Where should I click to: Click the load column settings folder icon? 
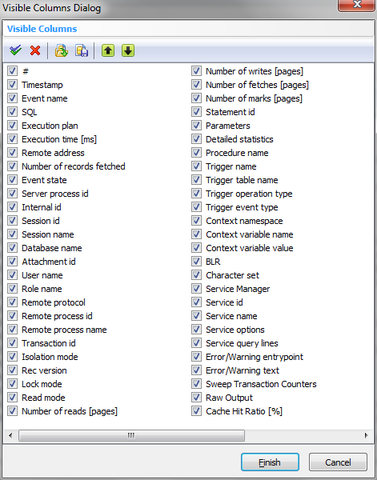pos(61,51)
